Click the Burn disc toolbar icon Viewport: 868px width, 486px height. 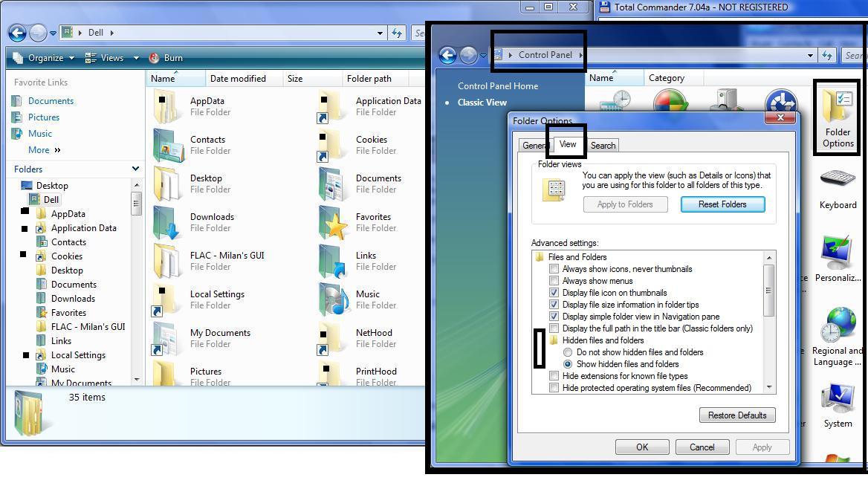(154, 57)
